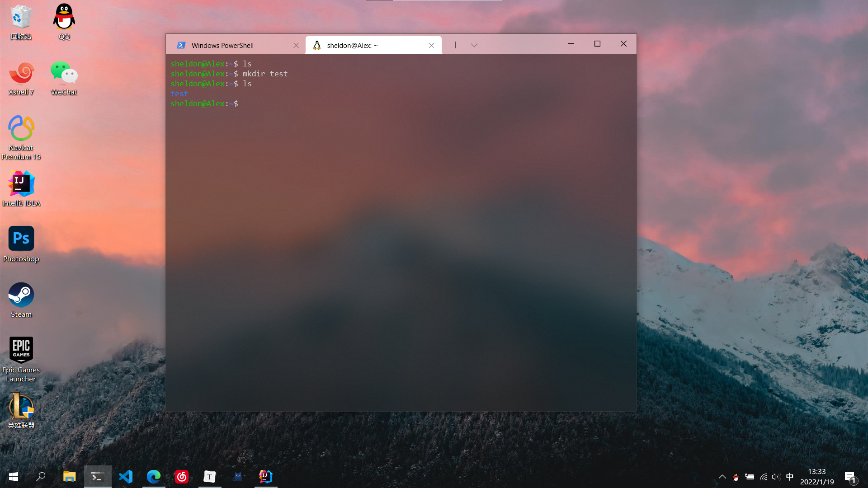Close the Windows PowerShell tab
This screenshot has height=488, width=868.
point(296,45)
